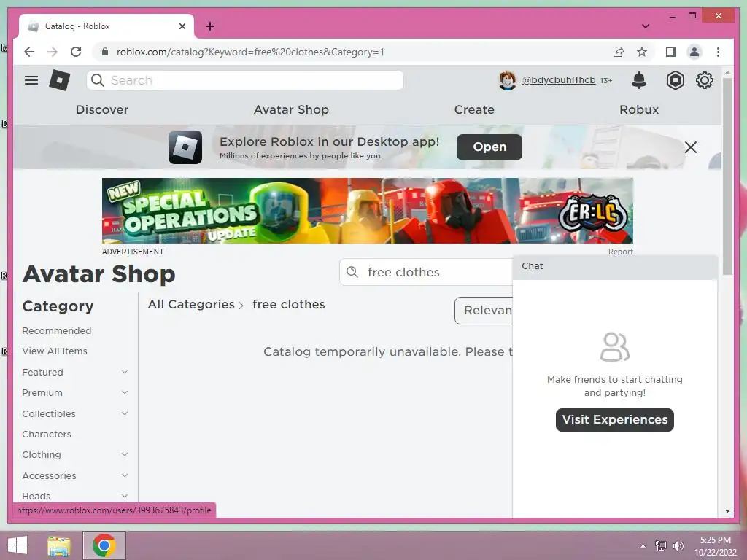Click the user avatar headshot

coord(508,80)
